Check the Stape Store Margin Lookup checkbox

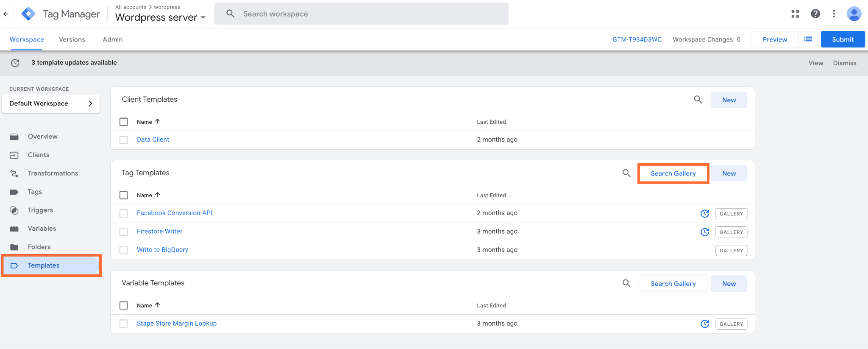tap(124, 324)
